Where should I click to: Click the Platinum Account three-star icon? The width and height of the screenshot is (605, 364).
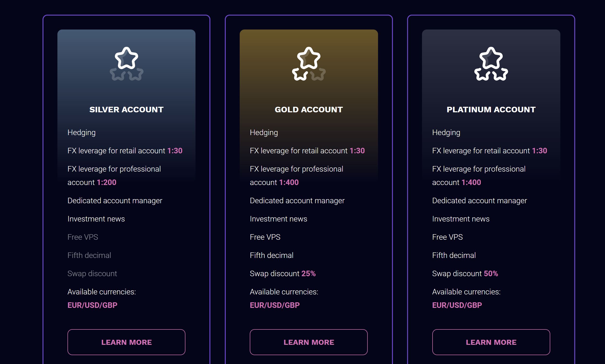491,64
